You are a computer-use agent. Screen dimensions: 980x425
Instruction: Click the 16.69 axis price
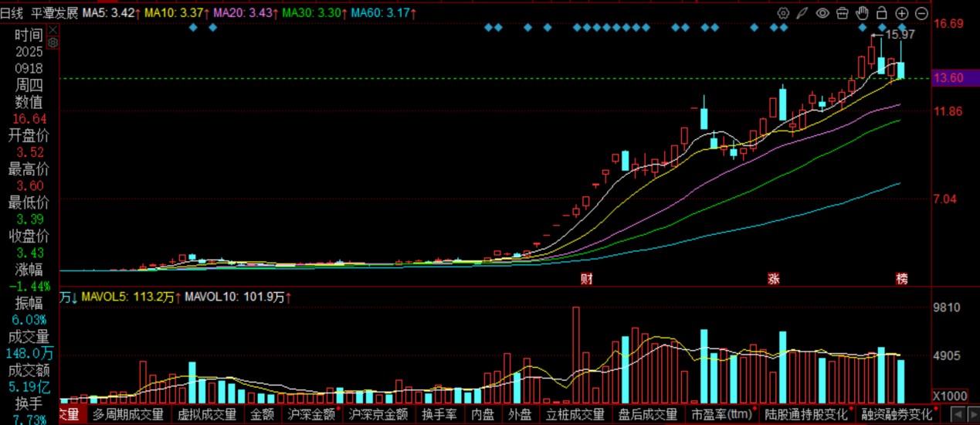coord(948,24)
